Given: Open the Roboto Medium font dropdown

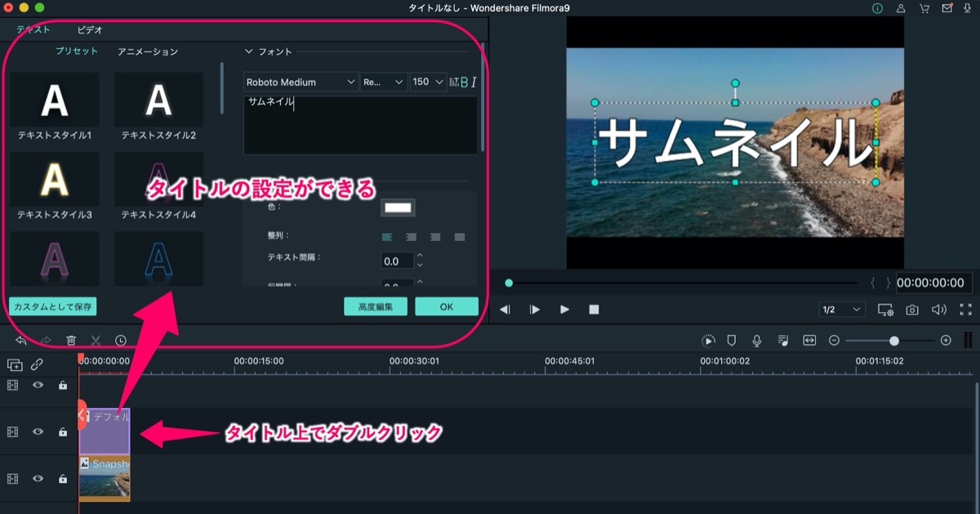Looking at the screenshot, I should (x=301, y=82).
